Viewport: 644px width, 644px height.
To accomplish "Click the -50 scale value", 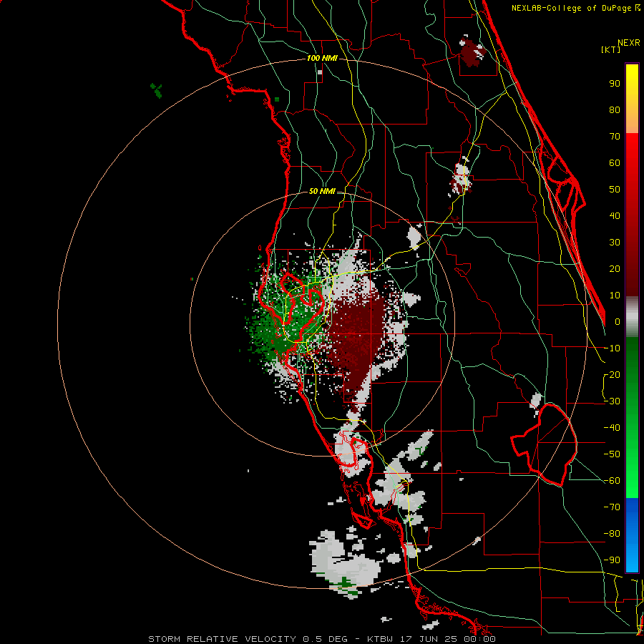I will [x=613, y=454].
